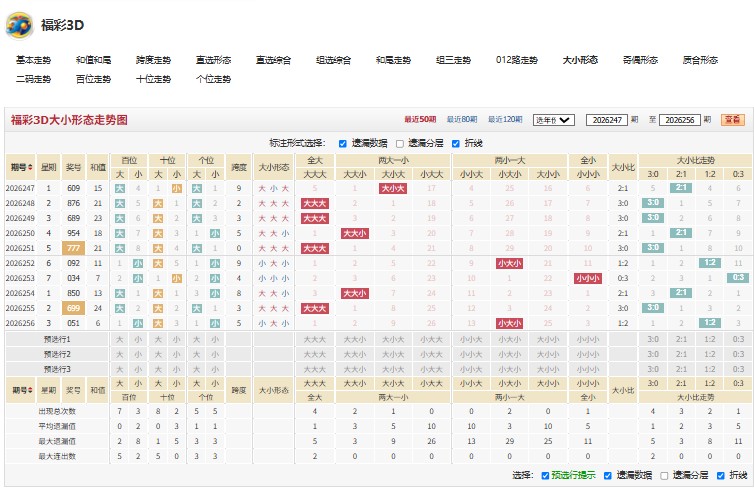Click the 最大连出数 row label
754x488 pixels.
point(57,456)
